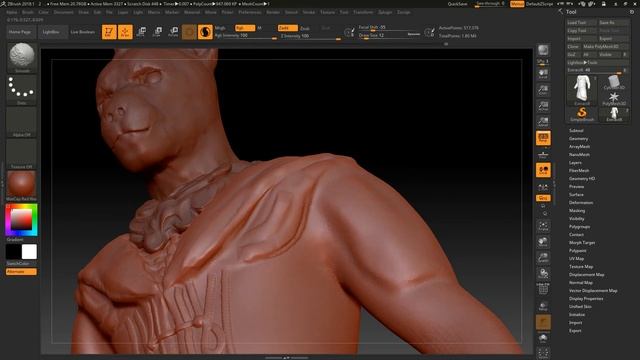The height and width of the screenshot is (360, 640).
Task: Pick a hue in the color picker square
Action: tap(21, 220)
